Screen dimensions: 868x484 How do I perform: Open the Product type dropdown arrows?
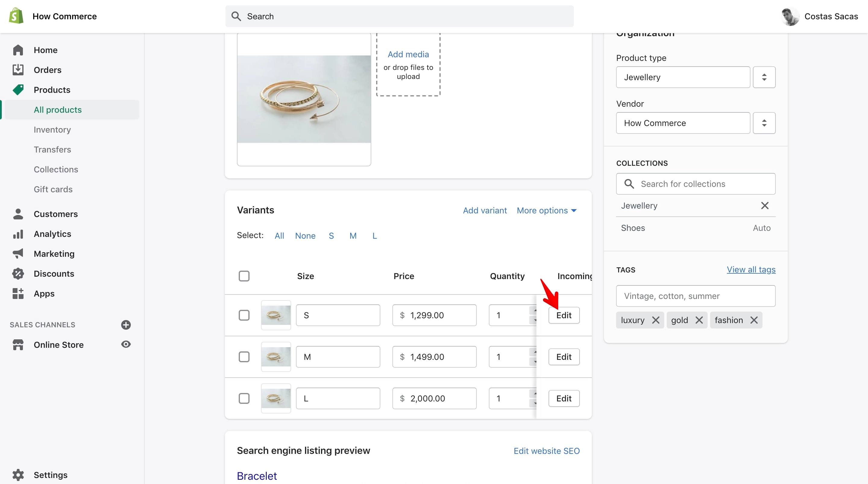[x=764, y=77]
